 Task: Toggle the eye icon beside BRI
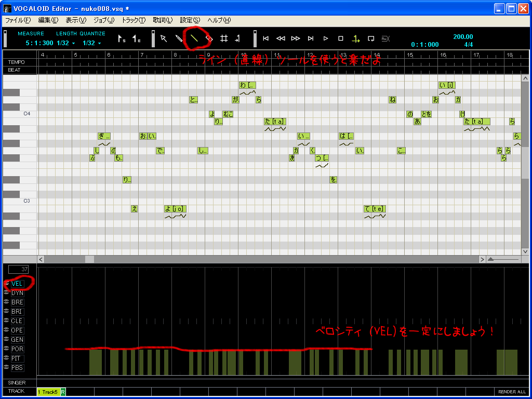coord(6,311)
